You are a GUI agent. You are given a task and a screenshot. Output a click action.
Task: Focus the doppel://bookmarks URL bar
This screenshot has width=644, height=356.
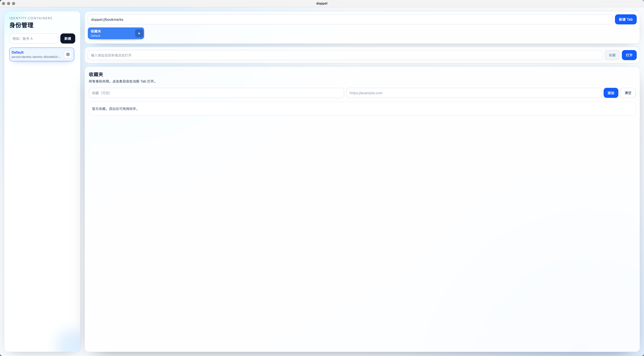pyautogui.click(x=350, y=19)
